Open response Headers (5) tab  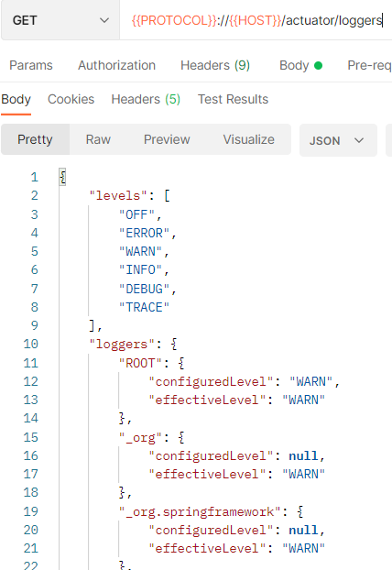pos(146,99)
